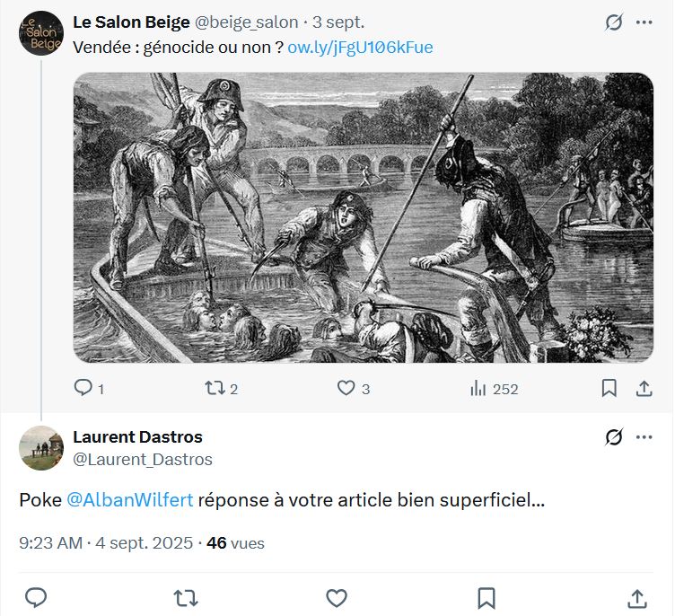Repost Le Salon Beige's Vendée post
675x616 pixels.
point(215,388)
